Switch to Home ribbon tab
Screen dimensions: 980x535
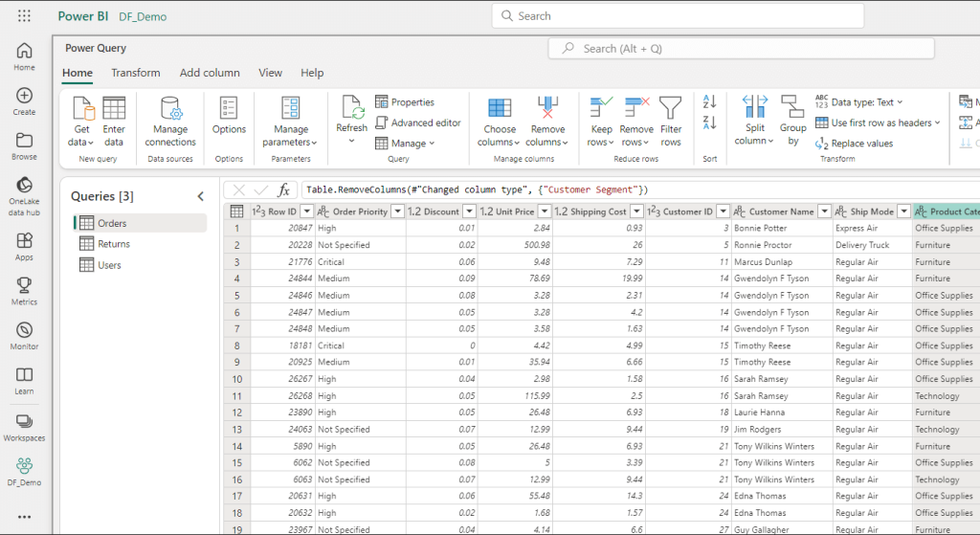[78, 73]
